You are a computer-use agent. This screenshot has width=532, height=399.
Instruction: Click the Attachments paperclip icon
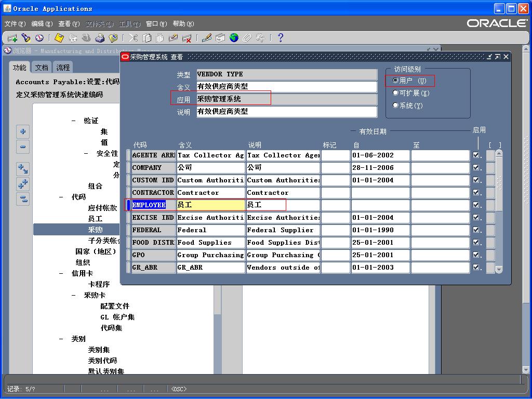[247, 38]
